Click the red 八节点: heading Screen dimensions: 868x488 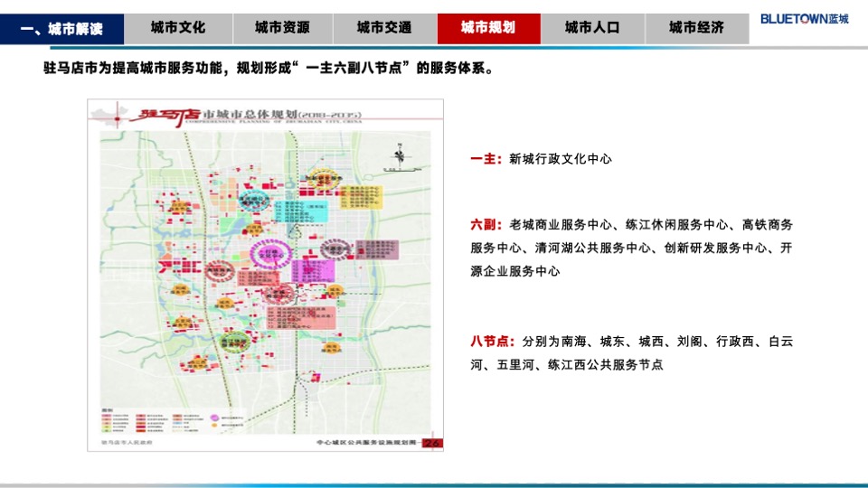[x=492, y=342]
